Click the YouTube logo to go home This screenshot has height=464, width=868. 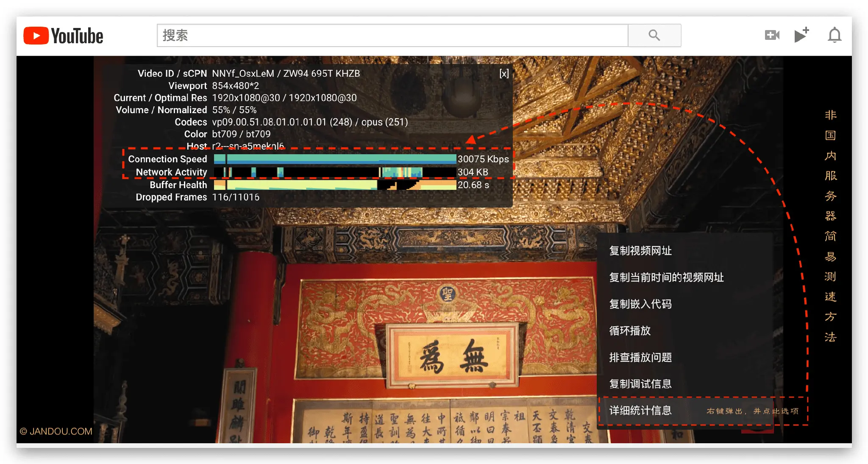click(x=64, y=35)
